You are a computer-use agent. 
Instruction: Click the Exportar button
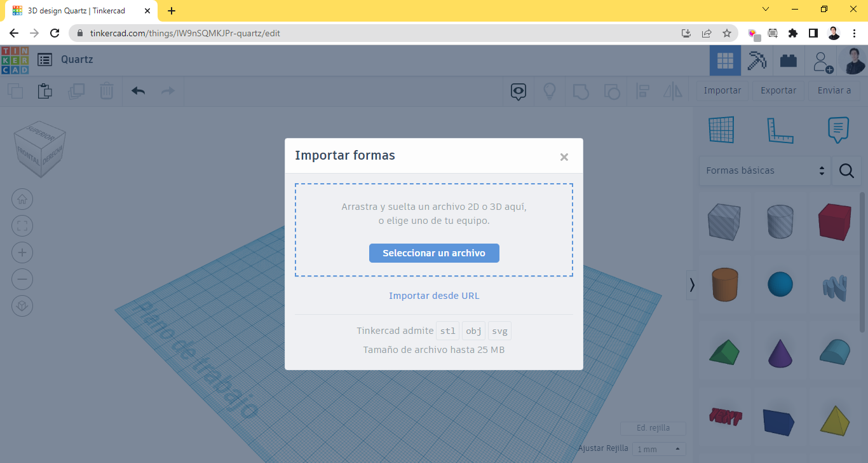pyautogui.click(x=778, y=90)
